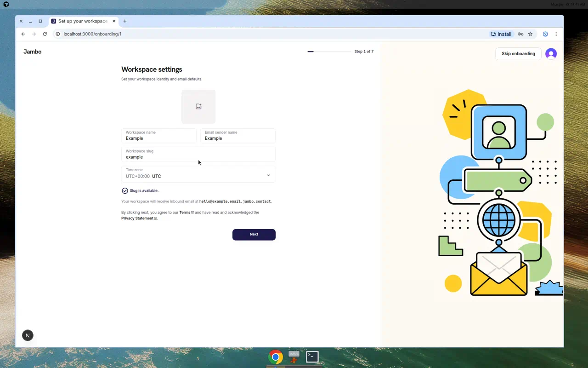The image size is (588, 368).
Task: Open the terminal from the dock
Action: (312, 356)
